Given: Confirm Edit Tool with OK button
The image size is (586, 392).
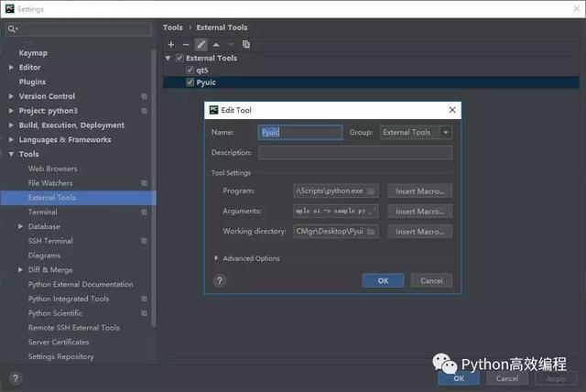Looking at the screenshot, I should tap(383, 280).
